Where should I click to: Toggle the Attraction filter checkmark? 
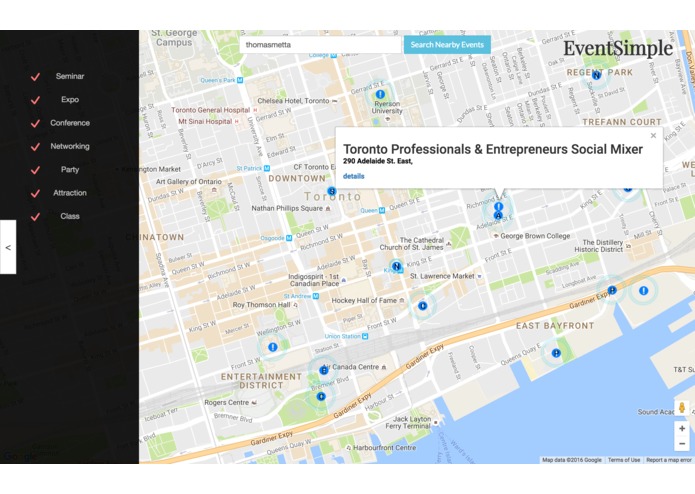coord(35,194)
